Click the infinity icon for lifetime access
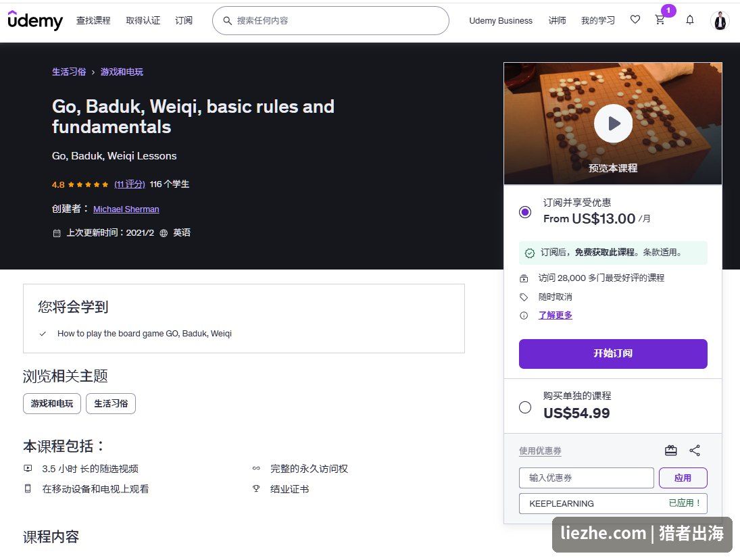 tap(256, 469)
